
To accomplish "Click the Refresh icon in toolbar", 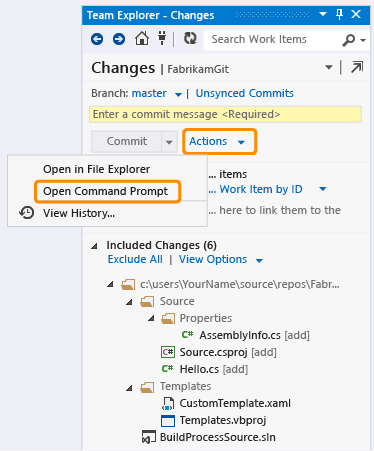I will [190, 38].
